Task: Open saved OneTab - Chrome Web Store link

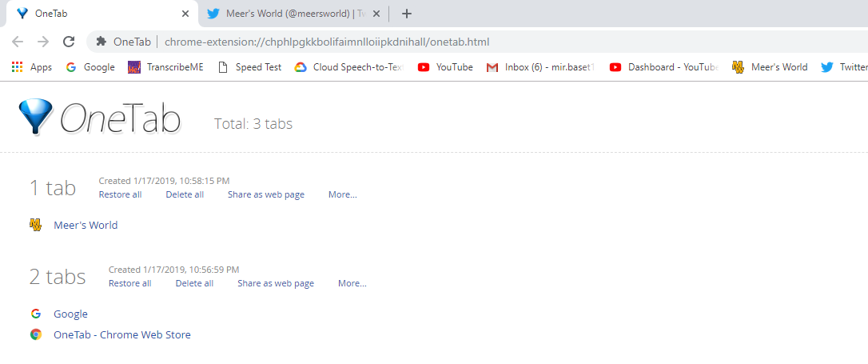Action: [x=121, y=334]
